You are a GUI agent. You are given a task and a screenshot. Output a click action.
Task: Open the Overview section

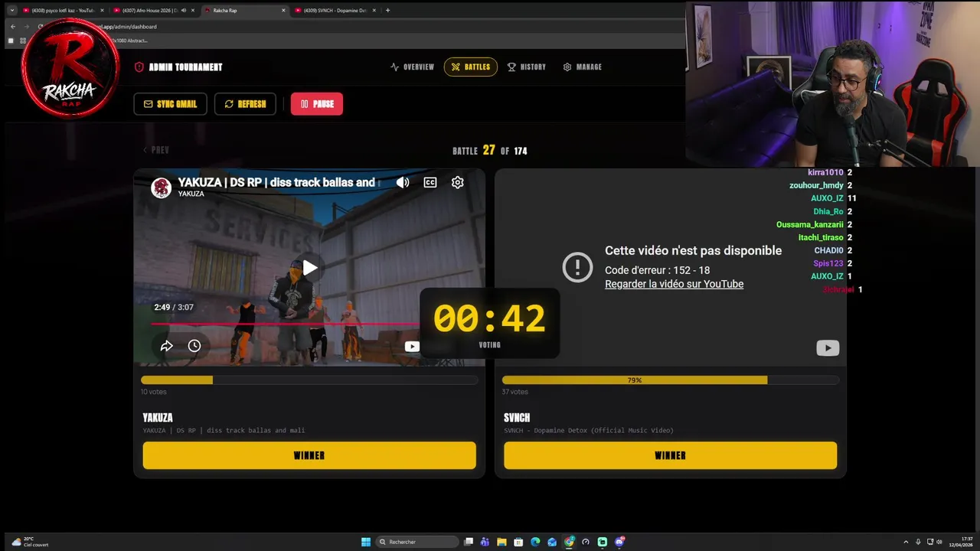(x=412, y=67)
